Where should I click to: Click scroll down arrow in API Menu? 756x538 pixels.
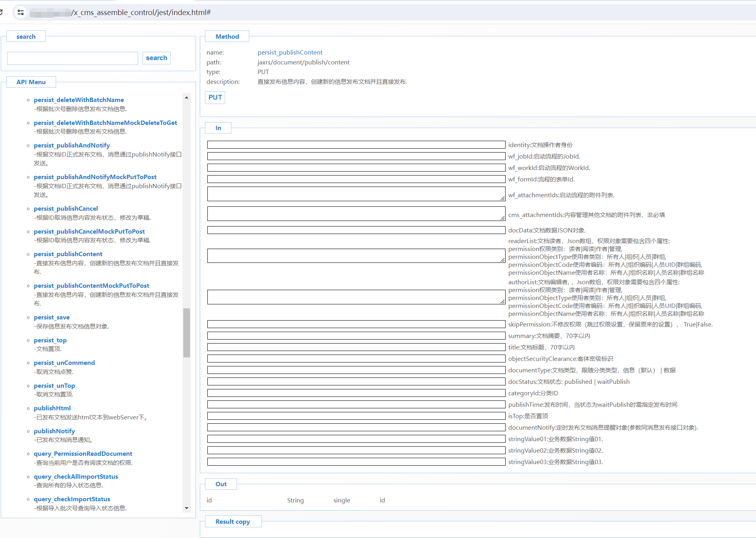click(186, 508)
